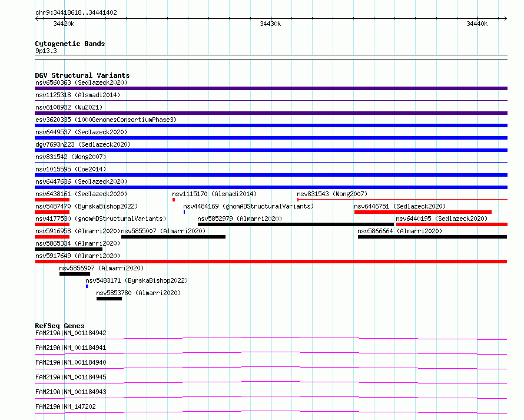
Task: Select FAM219A|NM_001184940 transcript
Action: 71,362
